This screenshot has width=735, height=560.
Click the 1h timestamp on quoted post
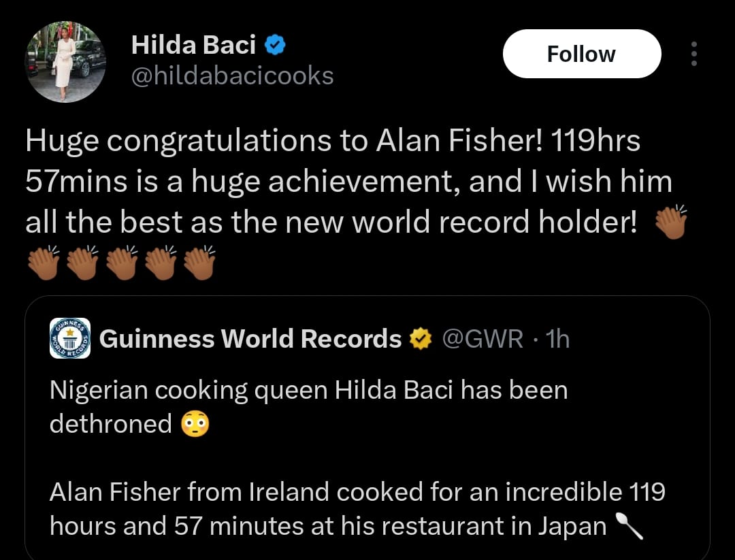click(557, 338)
